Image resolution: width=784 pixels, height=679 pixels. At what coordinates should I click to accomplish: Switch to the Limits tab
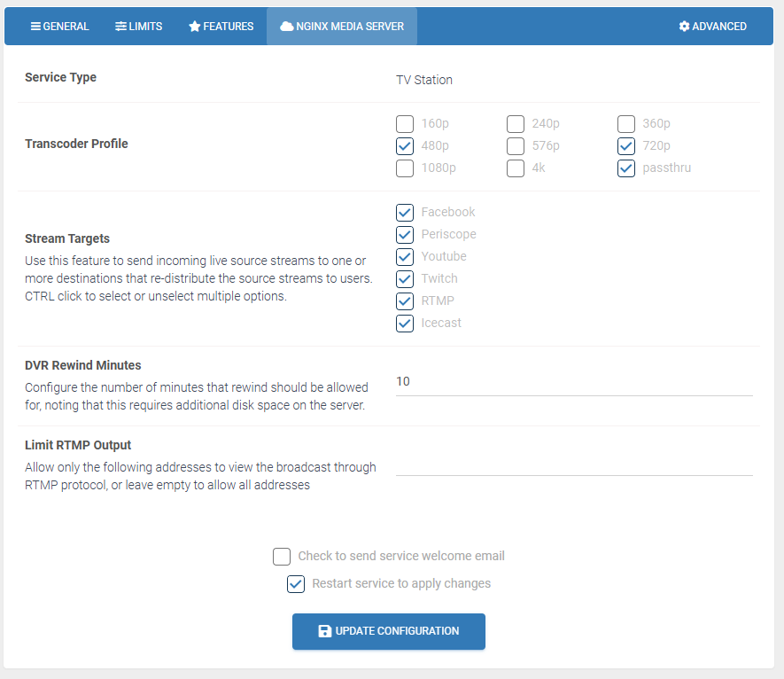138,27
